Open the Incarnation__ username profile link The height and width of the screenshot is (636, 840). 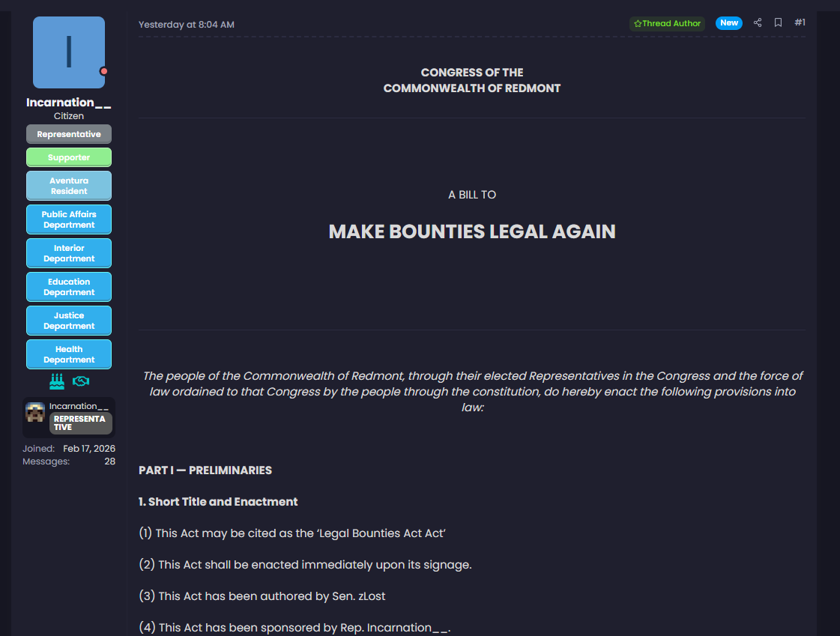[69, 103]
